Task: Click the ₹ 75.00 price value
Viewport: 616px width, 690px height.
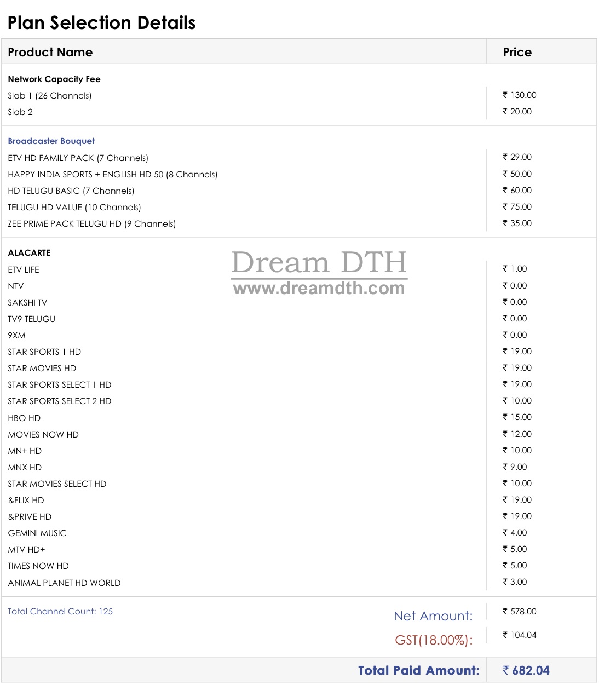Action: [517, 206]
